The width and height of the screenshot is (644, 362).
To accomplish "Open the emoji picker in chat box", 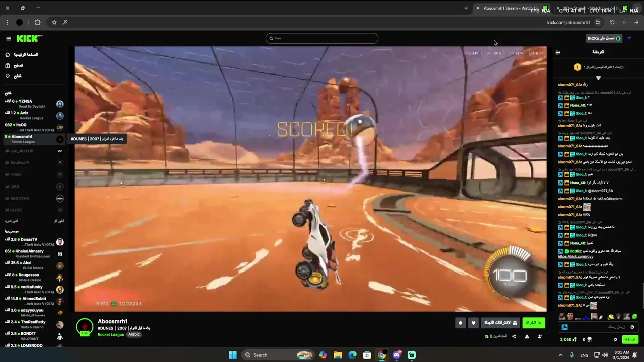I will click(x=632, y=327).
